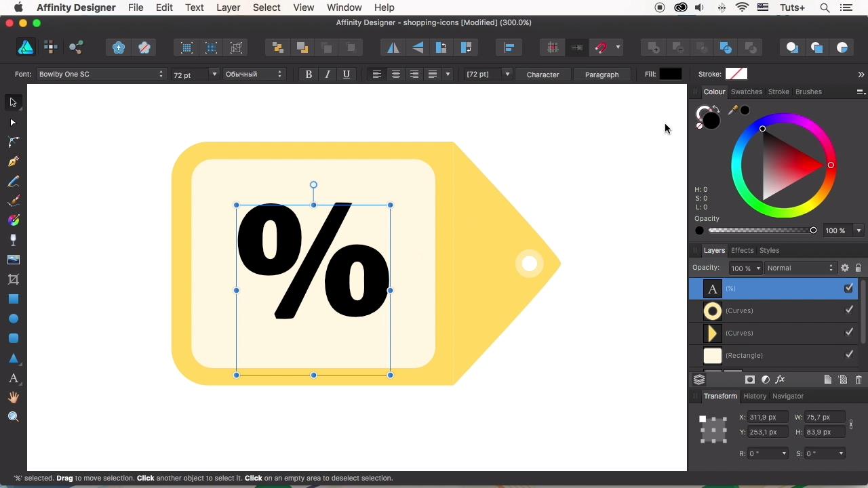Click the black Fill color swatch
Viewport: 868px width, 488px height.
(670, 74)
